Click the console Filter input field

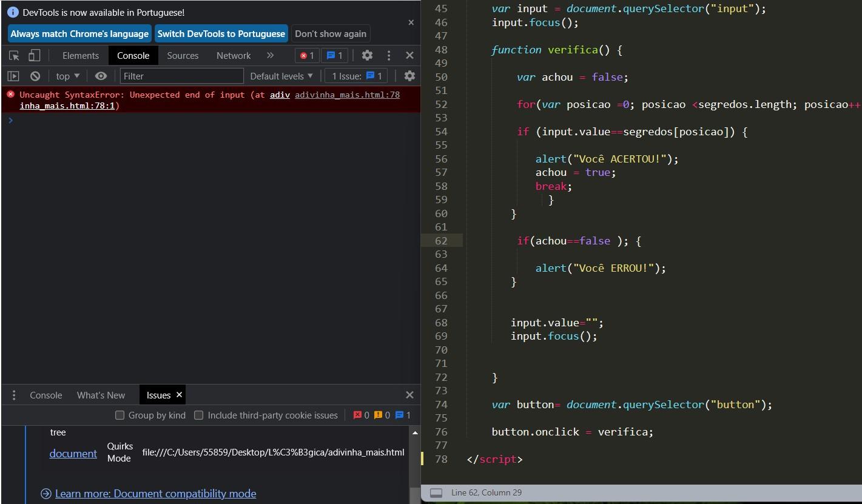pos(182,76)
